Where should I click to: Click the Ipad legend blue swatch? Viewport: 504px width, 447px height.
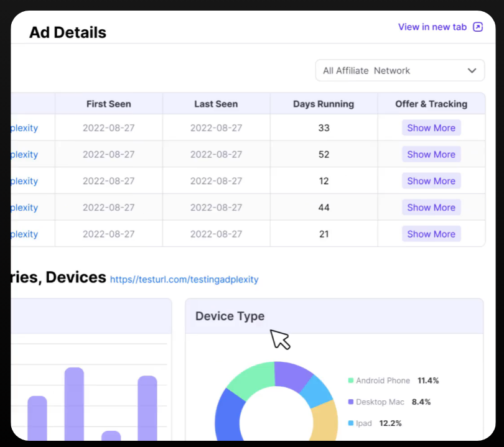tap(351, 423)
